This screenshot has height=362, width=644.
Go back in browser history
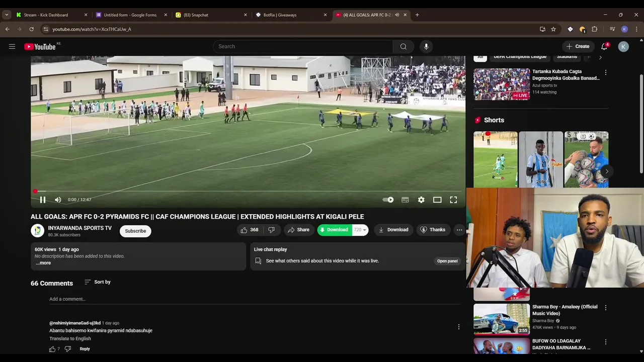pos(7,29)
